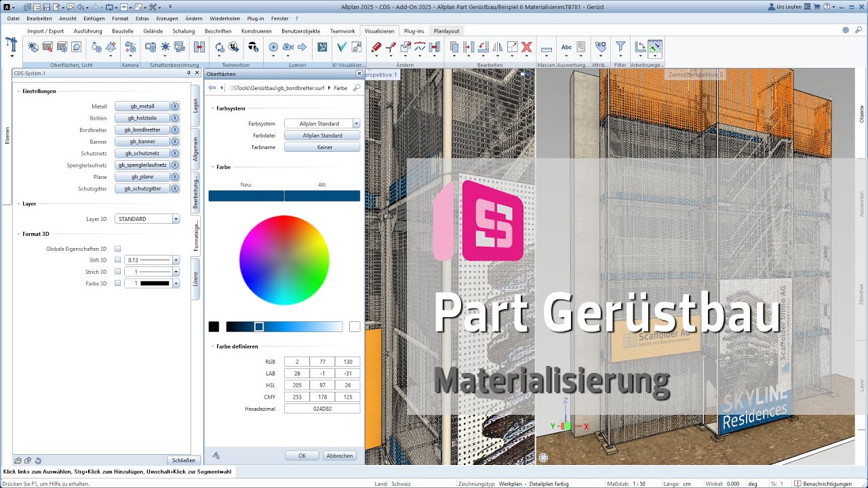Open the Benachrichtigungen status bar item
The width and height of the screenshot is (868, 488).
[822, 484]
